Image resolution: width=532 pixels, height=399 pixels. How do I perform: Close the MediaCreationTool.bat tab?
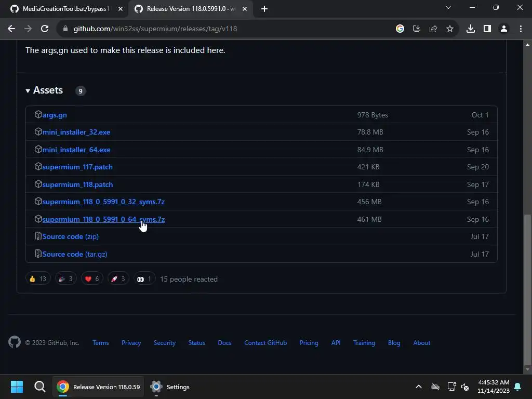pyautogui.click(x=121, y=9)
